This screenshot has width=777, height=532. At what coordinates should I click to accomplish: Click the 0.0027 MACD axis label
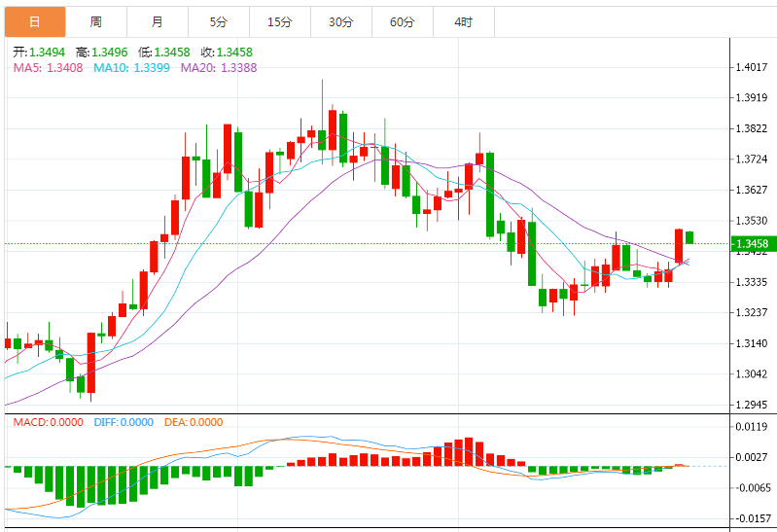pos(752,457)
